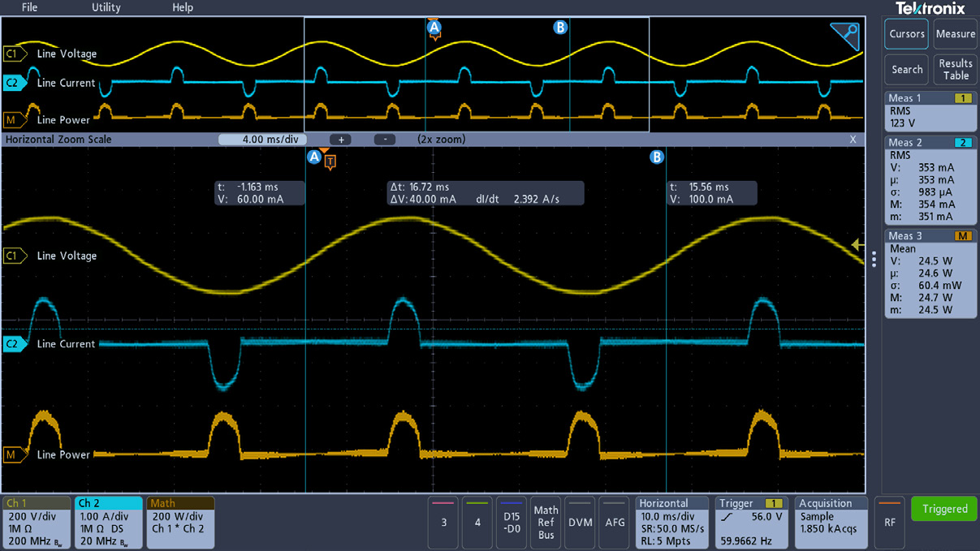Expand the Meas 3 Mean badge
The image size is (980, 551).
click(x=930, y=272)
